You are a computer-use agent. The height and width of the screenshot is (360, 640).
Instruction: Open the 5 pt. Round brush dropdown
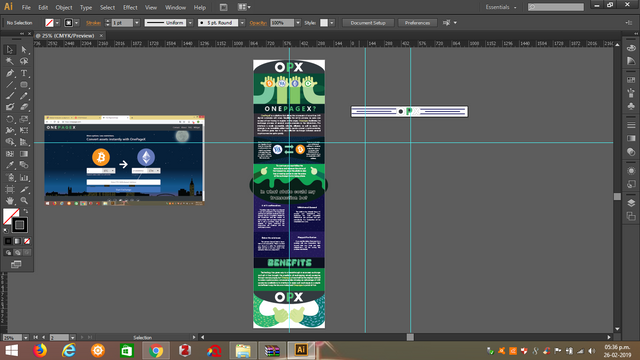pyautogui.click(x=242, y=23)
